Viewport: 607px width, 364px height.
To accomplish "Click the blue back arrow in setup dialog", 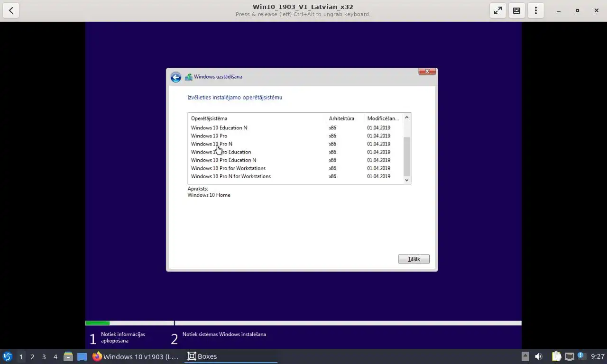I will point(176,77).
